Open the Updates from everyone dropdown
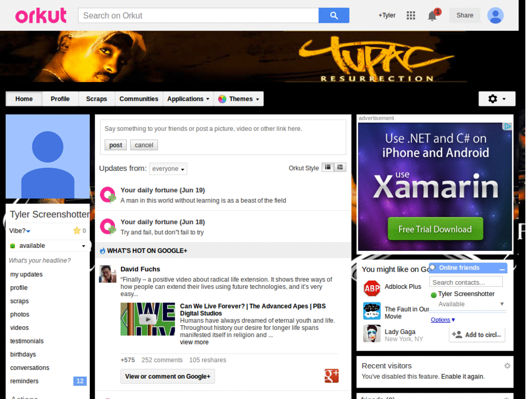 point(168,169)
